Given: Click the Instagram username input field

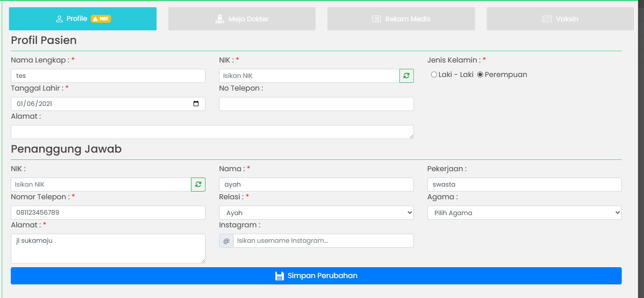Looking at the screenshot, I should point(323,241).
